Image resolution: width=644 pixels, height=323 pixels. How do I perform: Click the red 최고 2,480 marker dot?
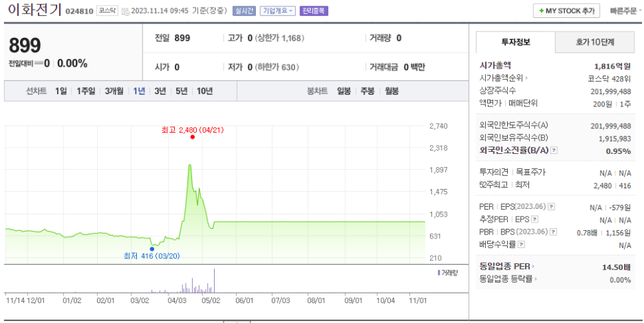[192, 137]
